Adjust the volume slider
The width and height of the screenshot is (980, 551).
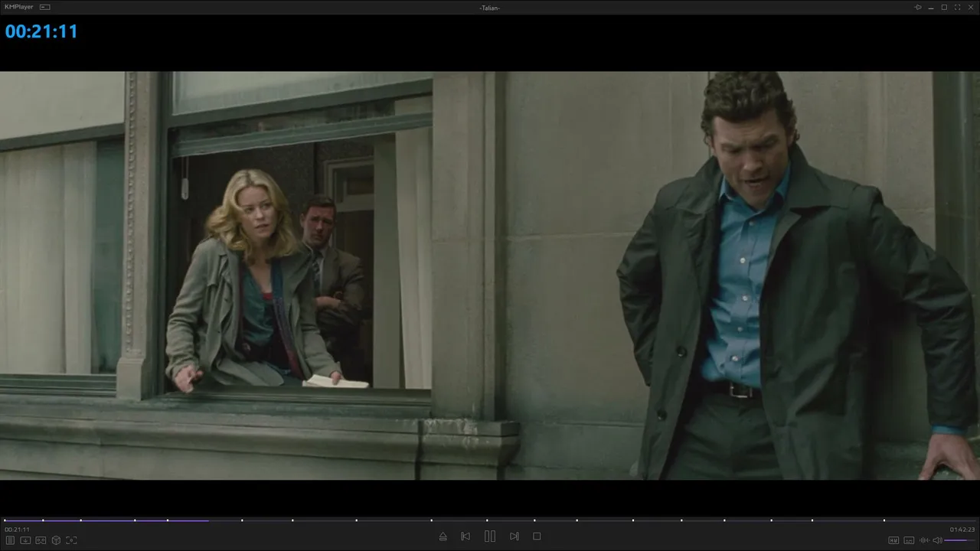click(960, 540)
